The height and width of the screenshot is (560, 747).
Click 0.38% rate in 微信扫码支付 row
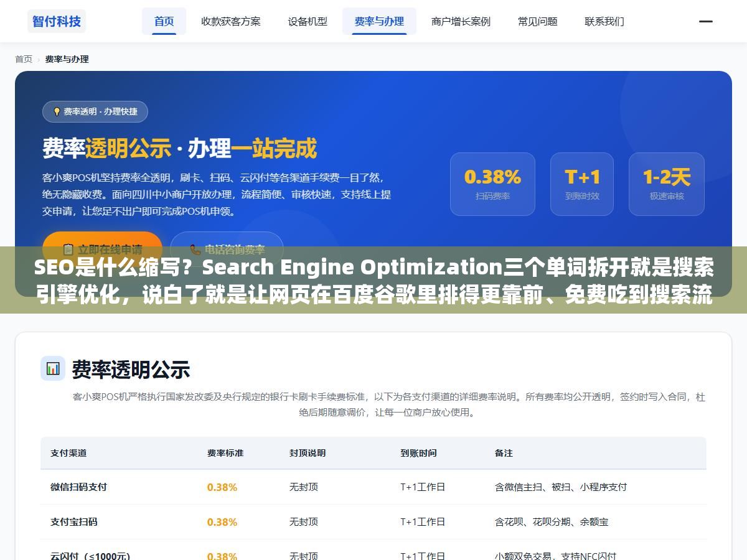click(222, 487)
